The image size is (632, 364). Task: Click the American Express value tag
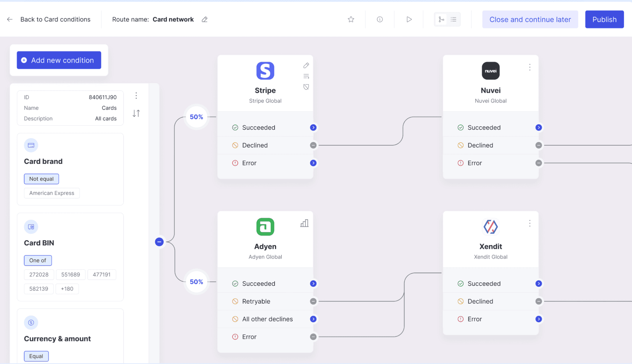tap(52, 193)
